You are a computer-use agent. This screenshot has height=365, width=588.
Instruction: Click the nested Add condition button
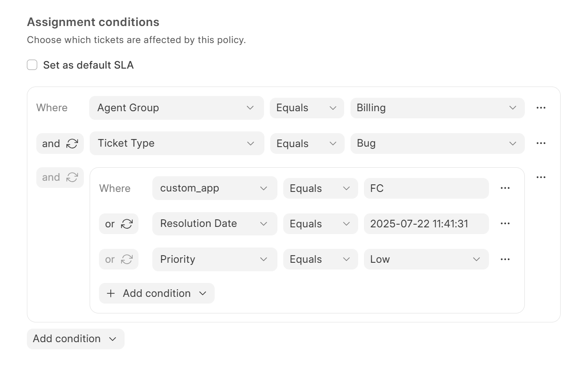157,293
